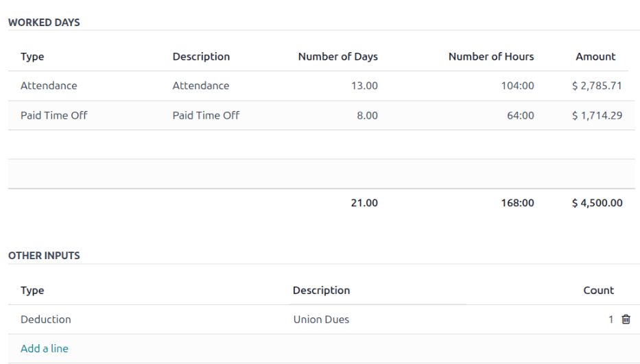
Task: Click the $ 2,785.71 amount cell
Action: coord(597,86)
